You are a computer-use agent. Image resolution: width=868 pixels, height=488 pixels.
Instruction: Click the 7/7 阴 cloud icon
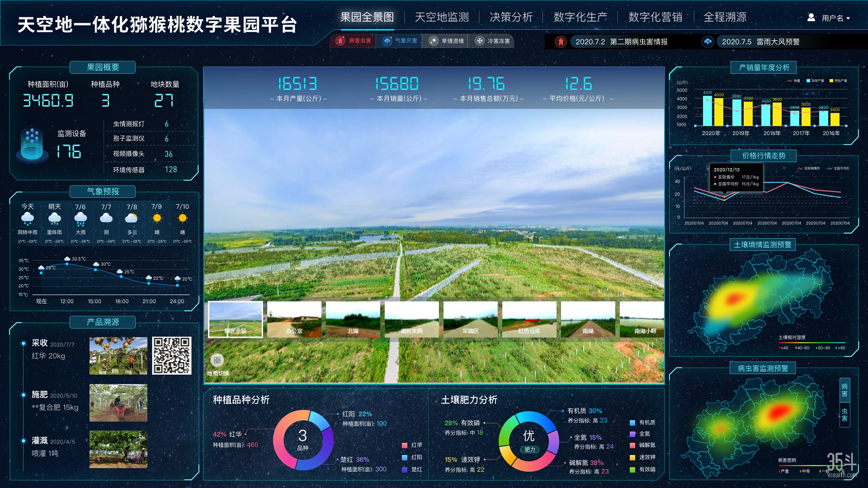[x=106, y=218]
